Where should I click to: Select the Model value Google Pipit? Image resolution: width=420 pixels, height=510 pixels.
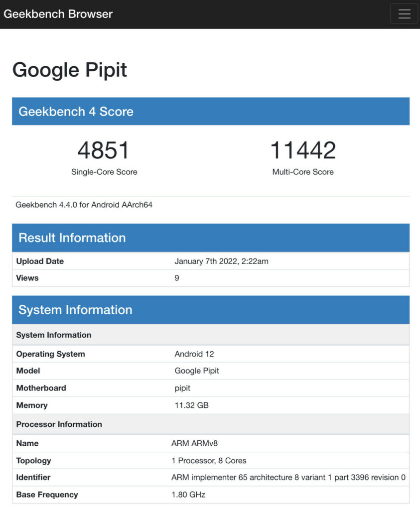point(197,371)
